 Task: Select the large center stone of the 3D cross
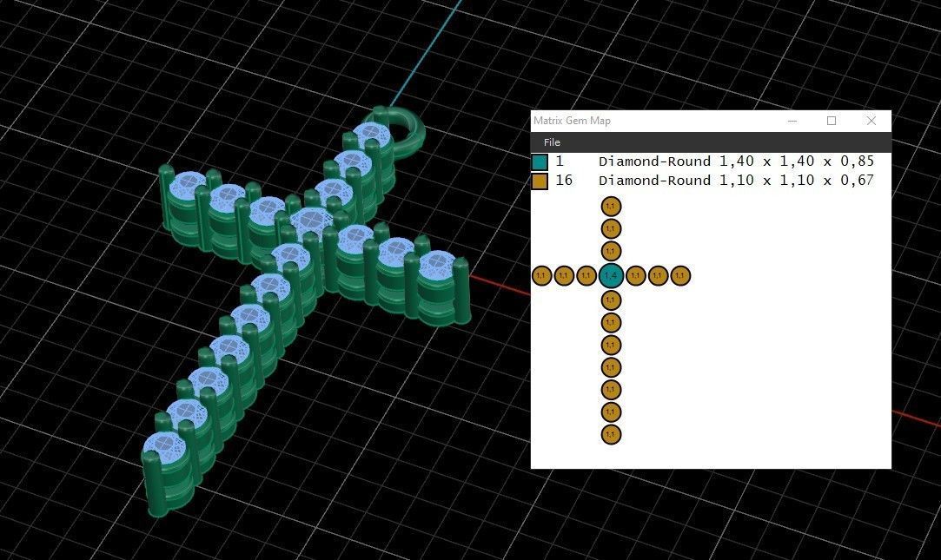pos(312,221)
